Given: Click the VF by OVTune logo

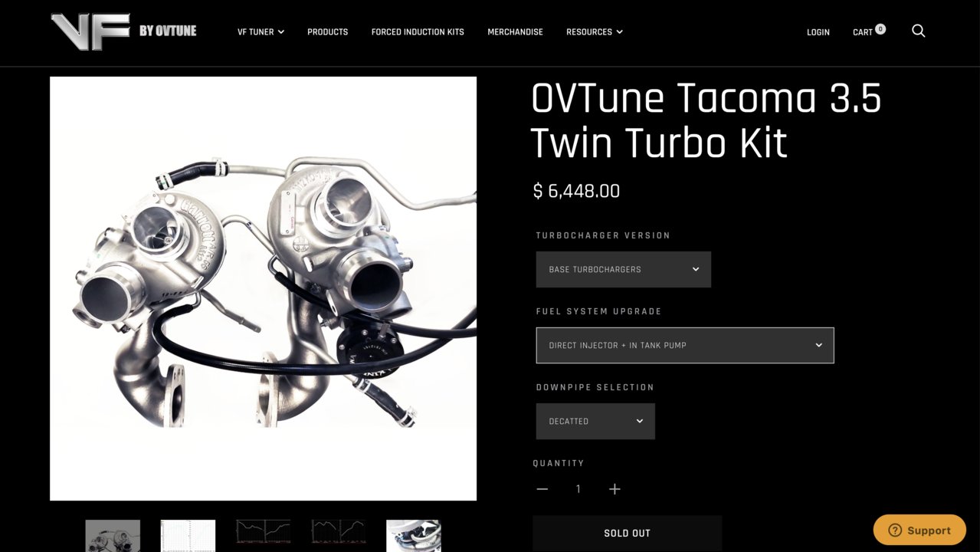Looking at the screenshot, I should (x=123, y=31).
